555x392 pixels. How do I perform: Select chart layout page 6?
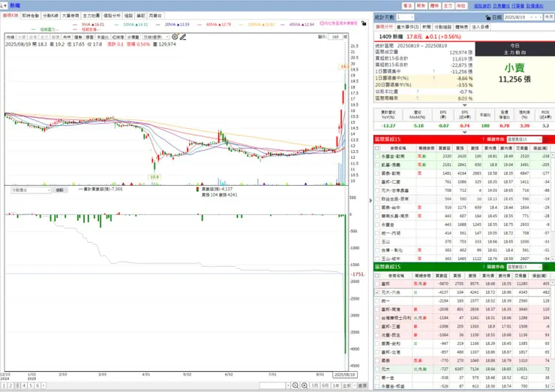[x=37, y=386]
